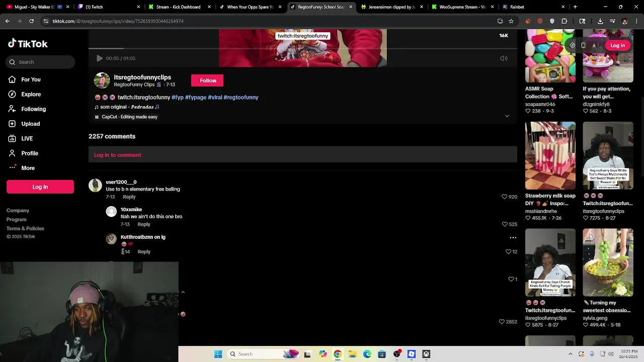Unmute the video with the speaker icon
644x362 pixels.
click(x=504, y=58)
